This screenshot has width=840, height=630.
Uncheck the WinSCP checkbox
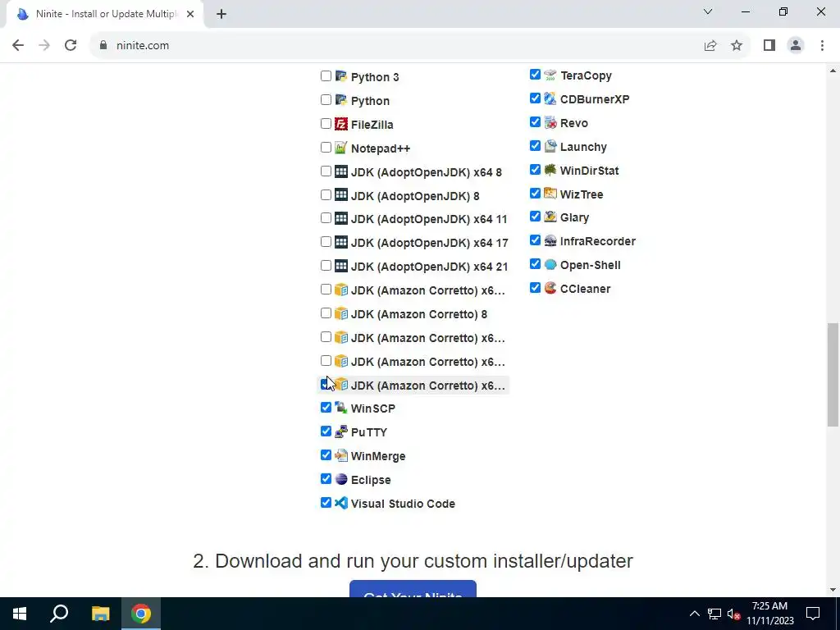326,408
